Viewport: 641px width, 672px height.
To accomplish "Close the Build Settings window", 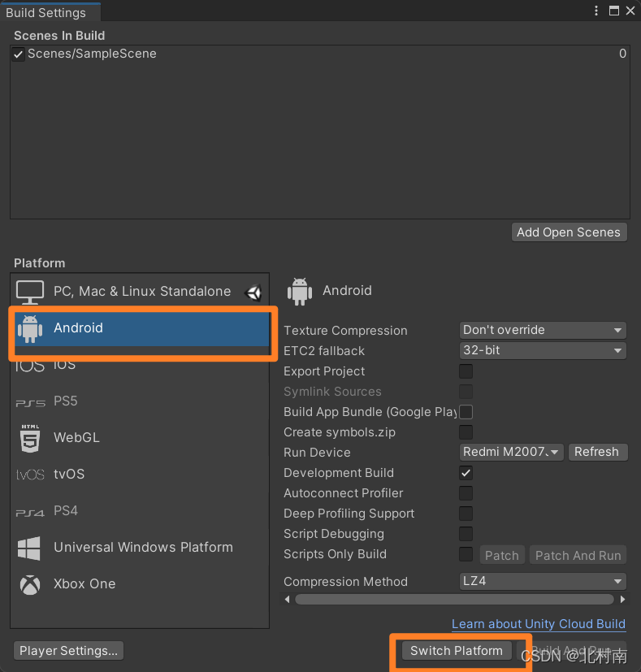I will pyautogui.click(x=630, y=11).
